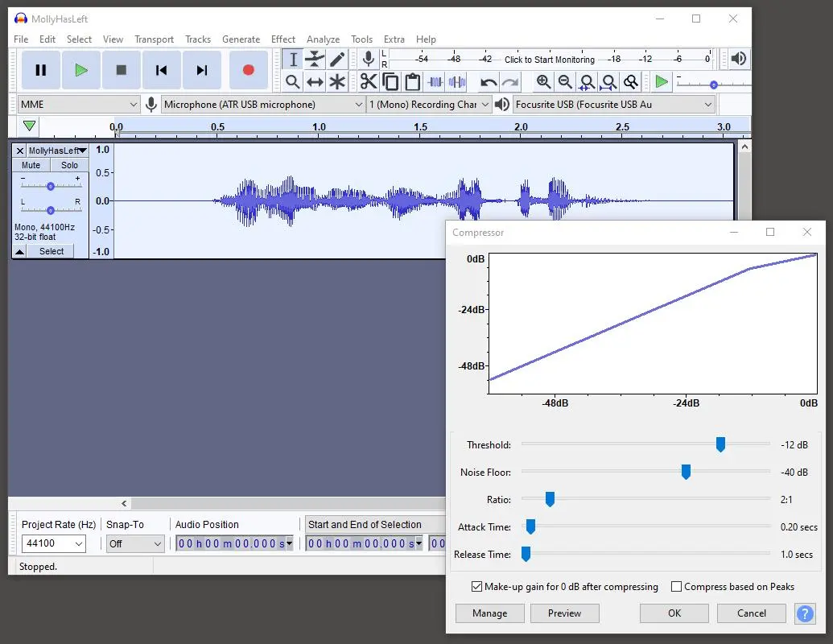Open the Transport menu

[154, 39]
